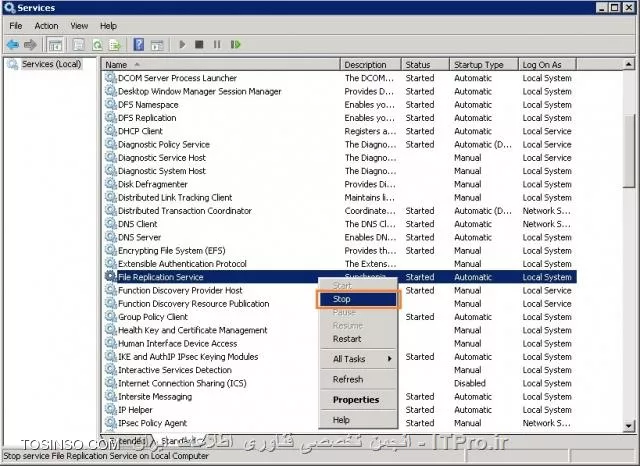The width and height of the screenshot is (640, 466).
Task: Select Extensible Authentication Protocol service
Action: 339,264
